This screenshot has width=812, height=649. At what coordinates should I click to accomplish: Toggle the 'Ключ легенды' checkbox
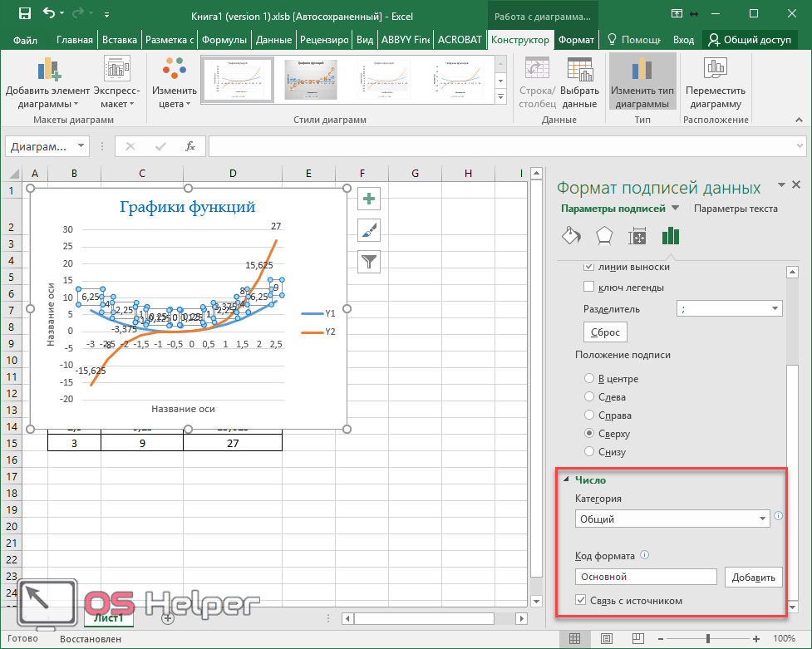pyautogui.click(x=589, y=288)
